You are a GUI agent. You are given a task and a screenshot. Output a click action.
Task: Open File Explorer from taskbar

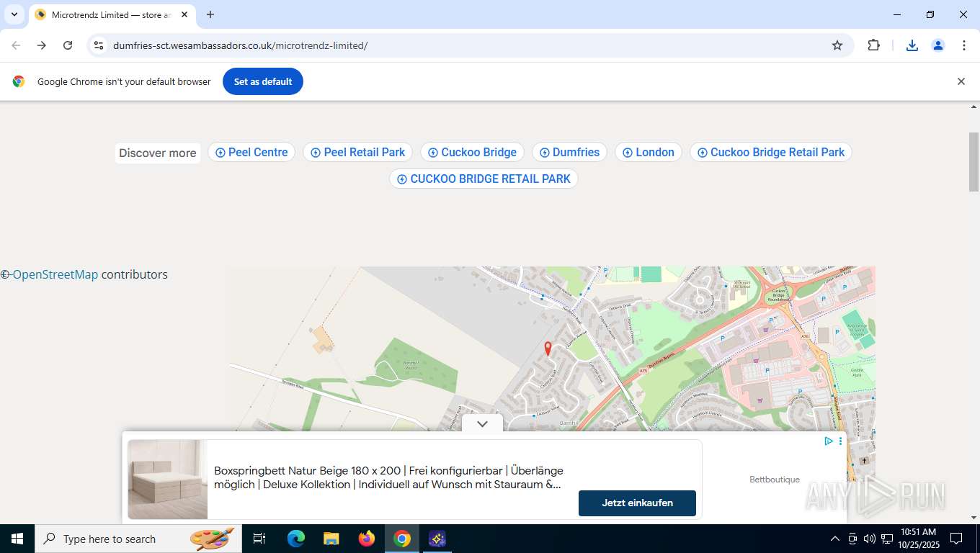[331, 539]
